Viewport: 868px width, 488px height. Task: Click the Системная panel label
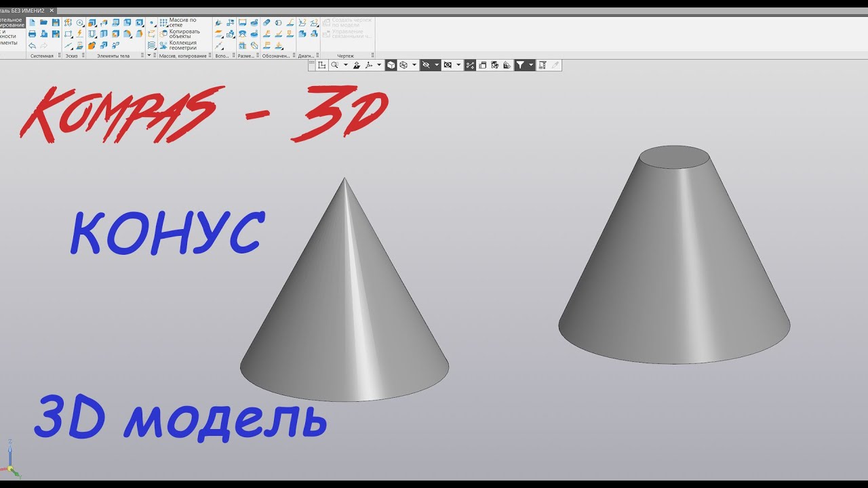tap(41, 56)
